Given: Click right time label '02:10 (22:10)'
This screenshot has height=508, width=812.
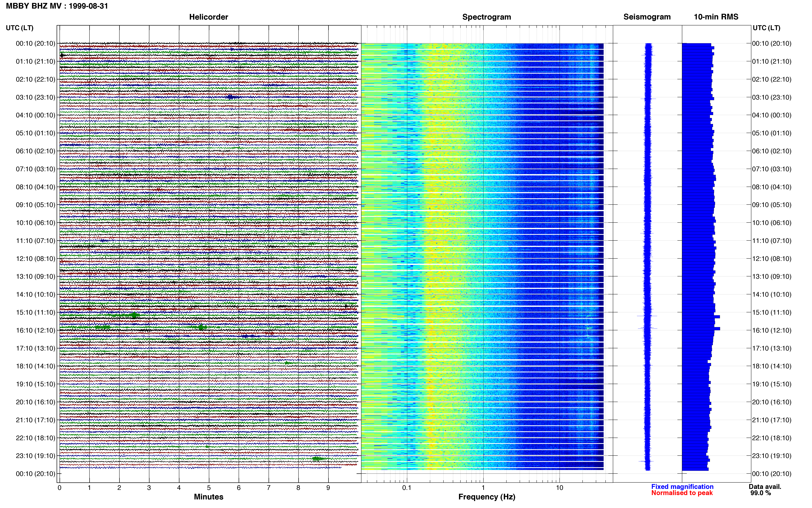Looking at the screenshot, I should [772, 79].
